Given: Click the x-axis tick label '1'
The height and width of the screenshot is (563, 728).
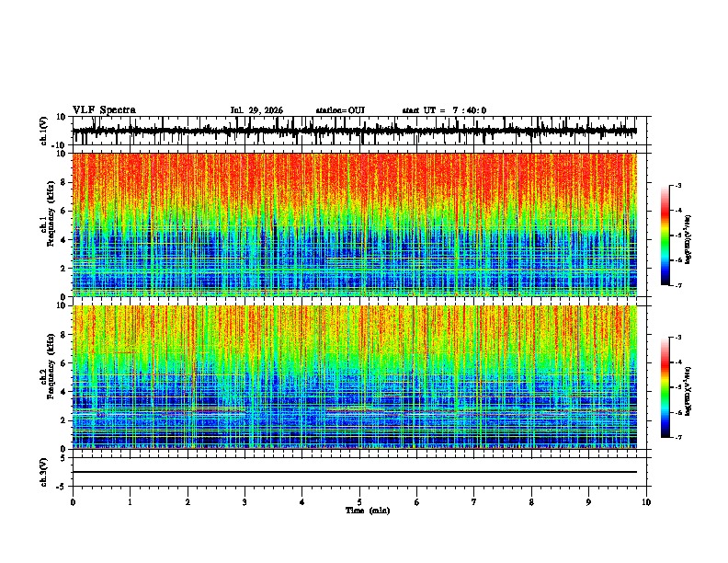Looking at the screenshot, I should pyautogui.click(x=130, y=502).
